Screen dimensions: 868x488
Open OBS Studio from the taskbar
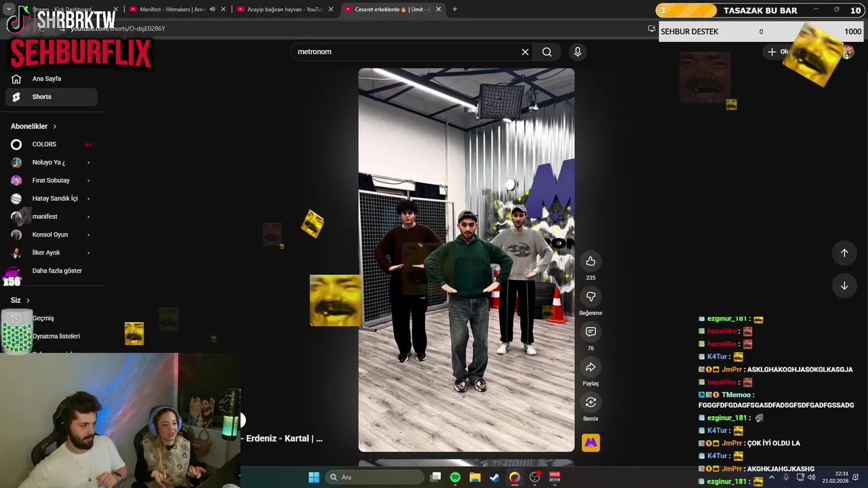click(x=535, y=477)
